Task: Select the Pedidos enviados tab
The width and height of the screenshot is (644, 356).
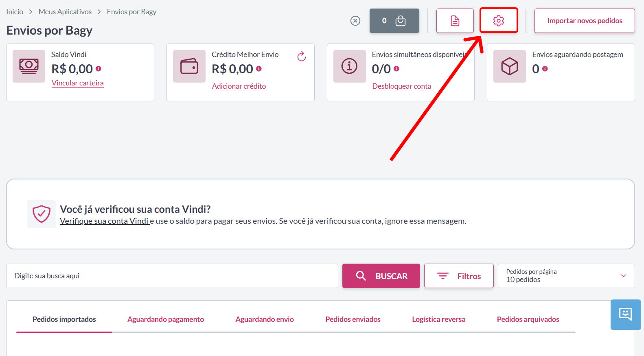Action: click(x=353, y=319)
